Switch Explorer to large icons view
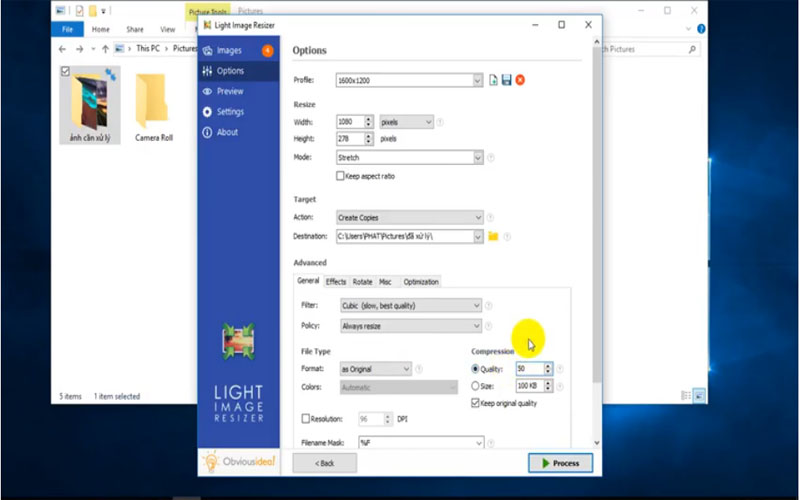 [x=699, y=396]
